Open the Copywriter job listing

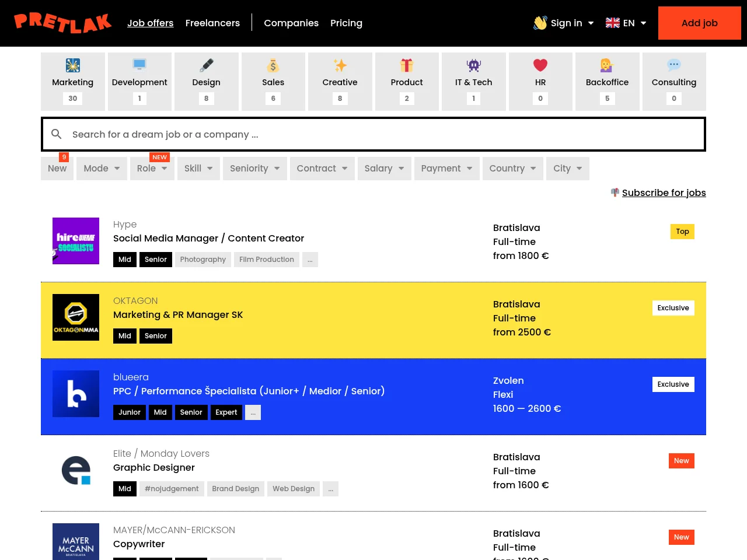click(x=139, y=544)
